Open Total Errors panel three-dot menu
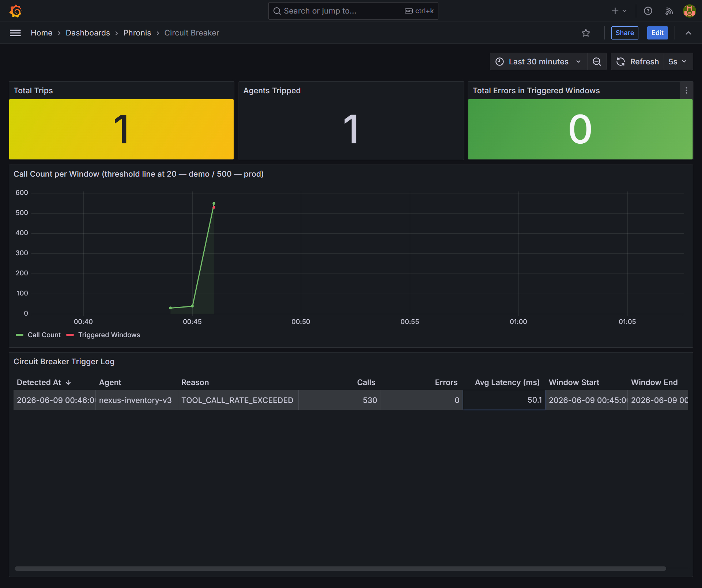 tap(686, 90)
